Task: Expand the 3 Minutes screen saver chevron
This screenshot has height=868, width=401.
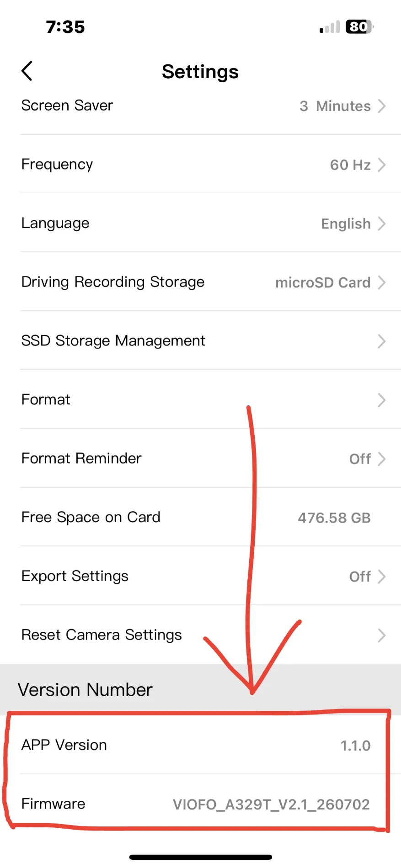Action: coord(382,106)
